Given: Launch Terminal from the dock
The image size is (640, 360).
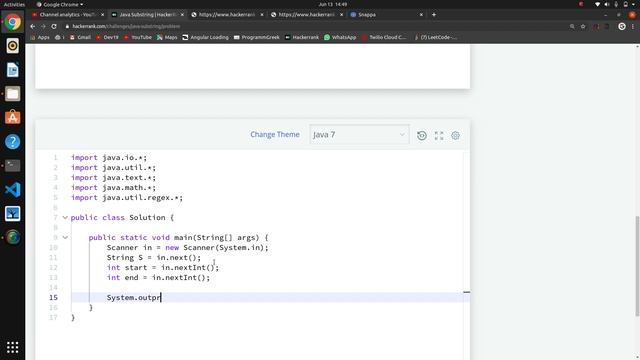Looking at the screenshot, I should pos(13,165).
